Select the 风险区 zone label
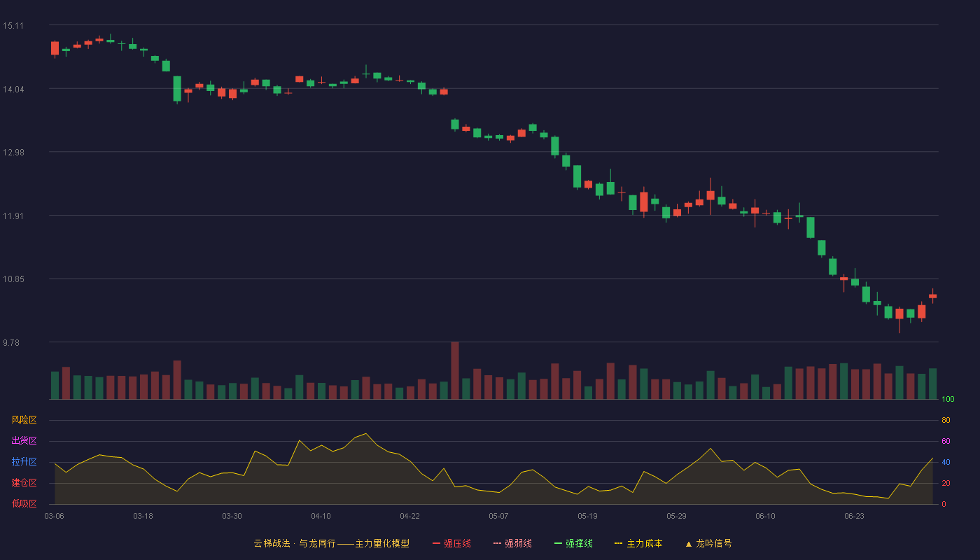The height and width of the screenshot is (560, 980). click(24, 420)
